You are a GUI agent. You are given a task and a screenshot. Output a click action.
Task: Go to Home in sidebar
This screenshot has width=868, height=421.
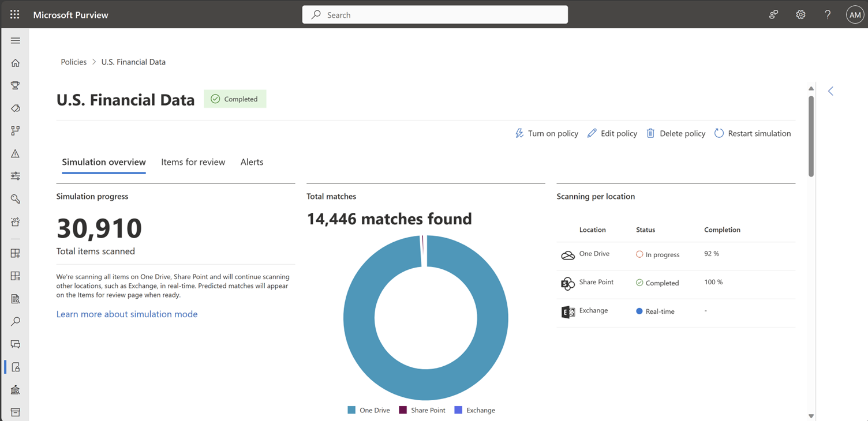[x=16, y=63]
